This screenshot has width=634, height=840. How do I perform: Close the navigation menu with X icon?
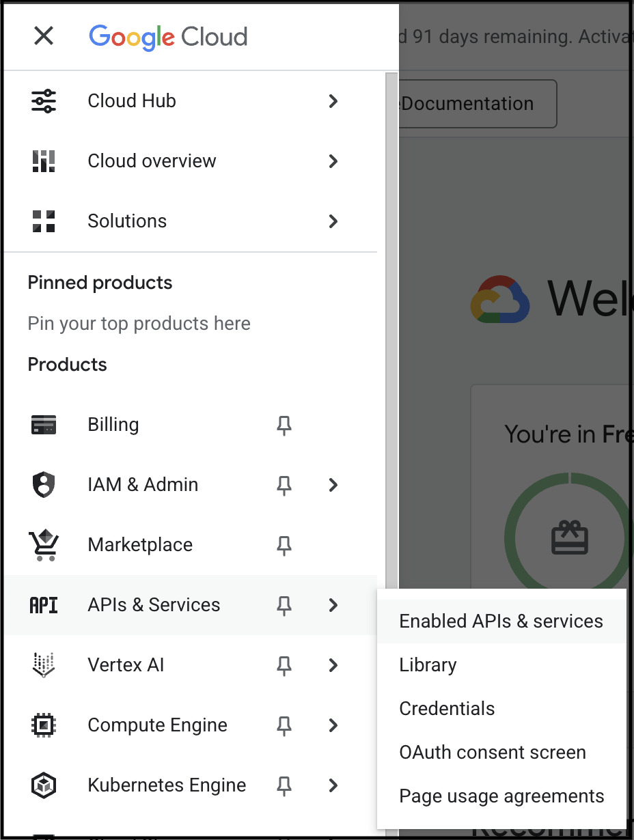pos(44,36)
